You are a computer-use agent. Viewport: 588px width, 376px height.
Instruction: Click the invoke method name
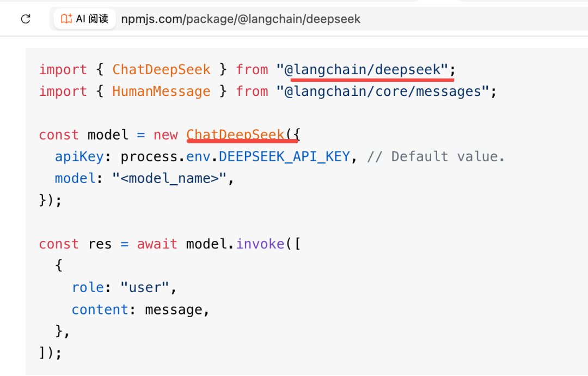(260, 244)
